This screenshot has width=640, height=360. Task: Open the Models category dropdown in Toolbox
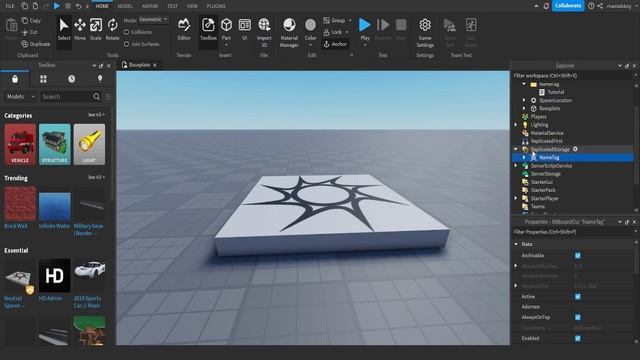(x=20, y=97)
